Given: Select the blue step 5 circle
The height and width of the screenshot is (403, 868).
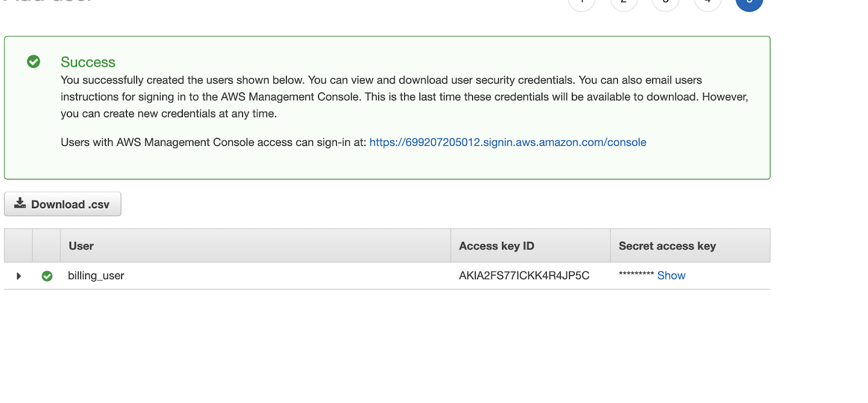Looking at the screenshot, I should pos(749,3).
